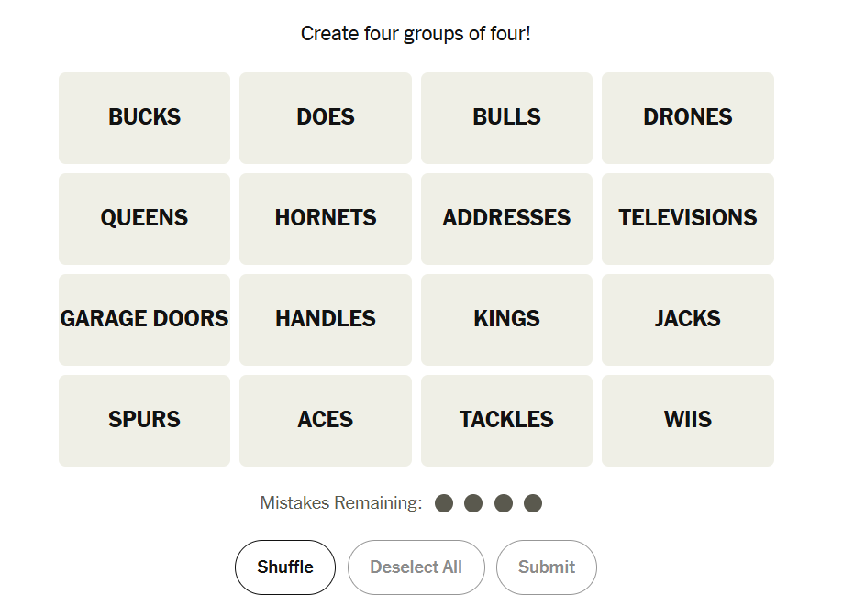This screenshot has height=616, width=843.
Task: Pick the DRONES word tile
Action: tap(687, 118)
